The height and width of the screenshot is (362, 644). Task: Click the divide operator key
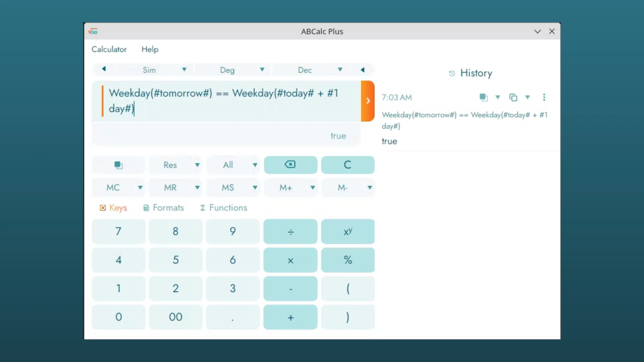pos(290,232)
